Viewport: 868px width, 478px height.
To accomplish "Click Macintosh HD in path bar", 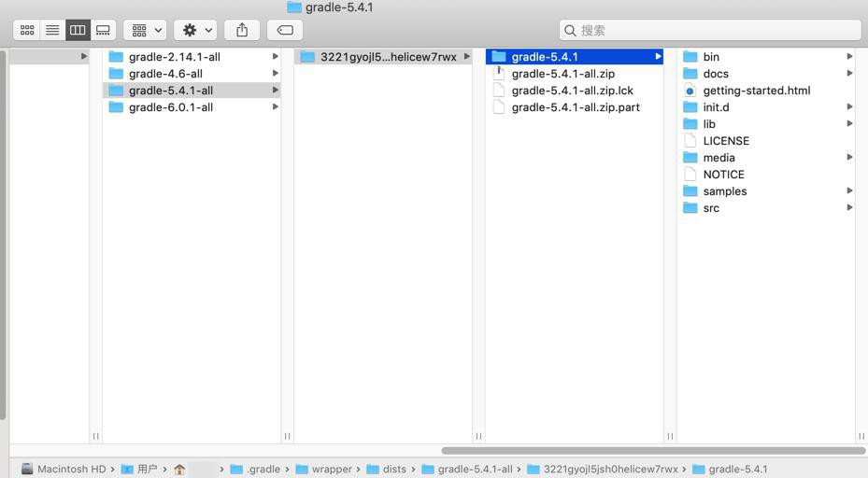I will tap(64, 470).
